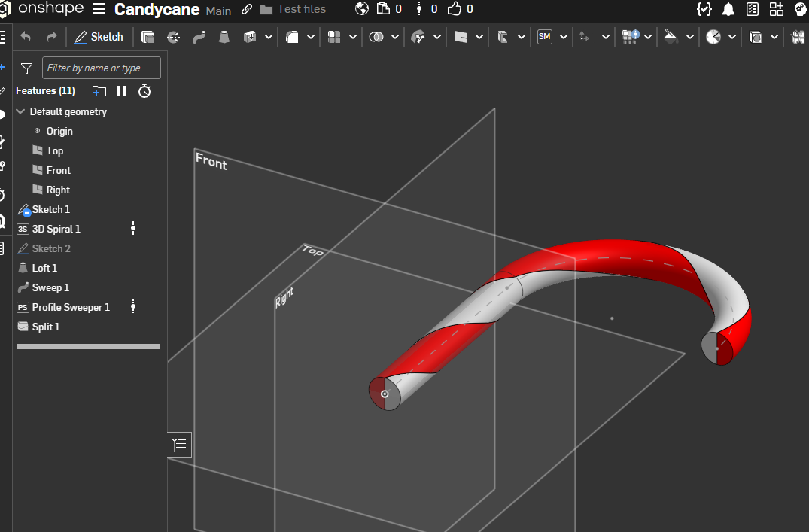The height and width of the screenshot is (532, 809).
Task: Click the regeneration times stopwatch icon
Action: [x=144, y=91]
